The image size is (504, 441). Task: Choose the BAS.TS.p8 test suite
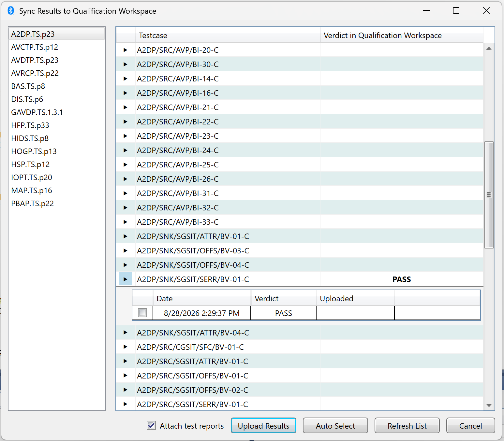click(x=57, y=86)
